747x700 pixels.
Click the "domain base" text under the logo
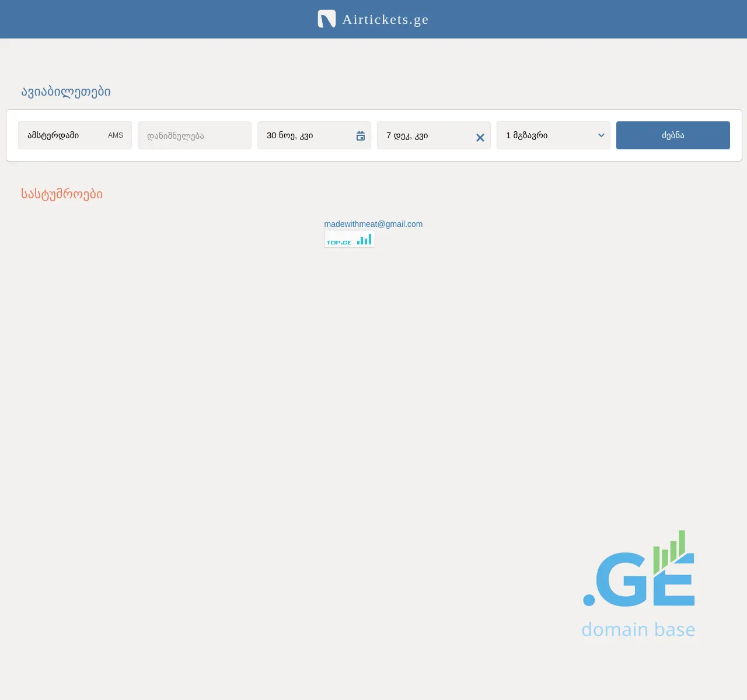(638, 629)
